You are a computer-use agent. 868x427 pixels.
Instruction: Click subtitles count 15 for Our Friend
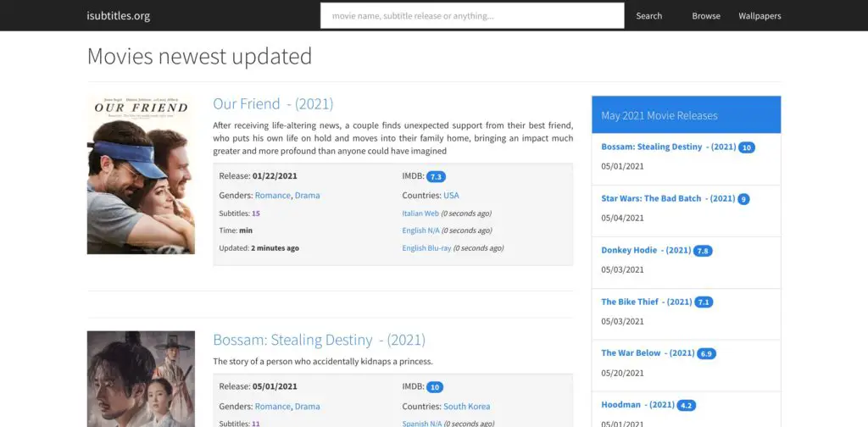pos(256,213)
